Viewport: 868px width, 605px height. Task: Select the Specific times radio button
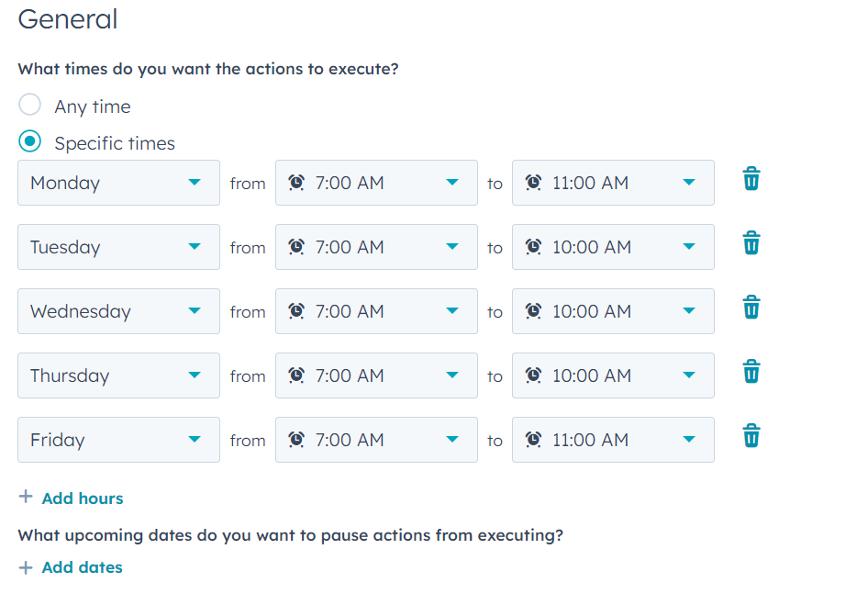29,141
